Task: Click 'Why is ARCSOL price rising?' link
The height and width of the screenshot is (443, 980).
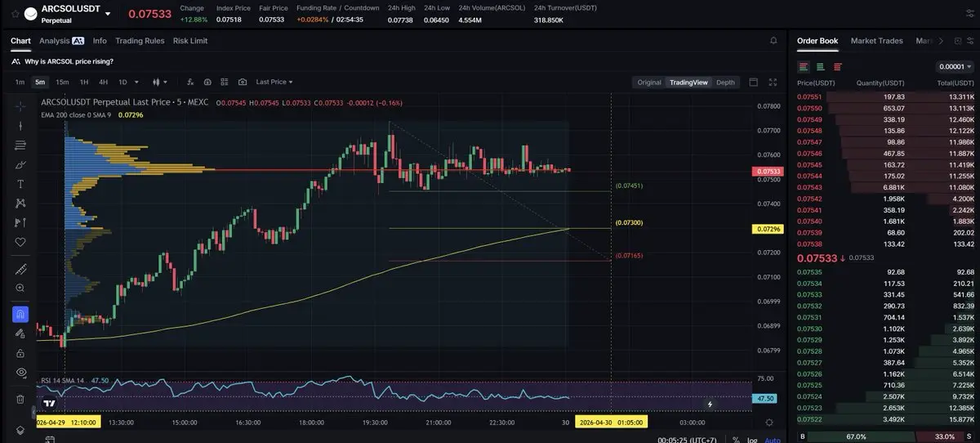Action: tap(69, 61)
